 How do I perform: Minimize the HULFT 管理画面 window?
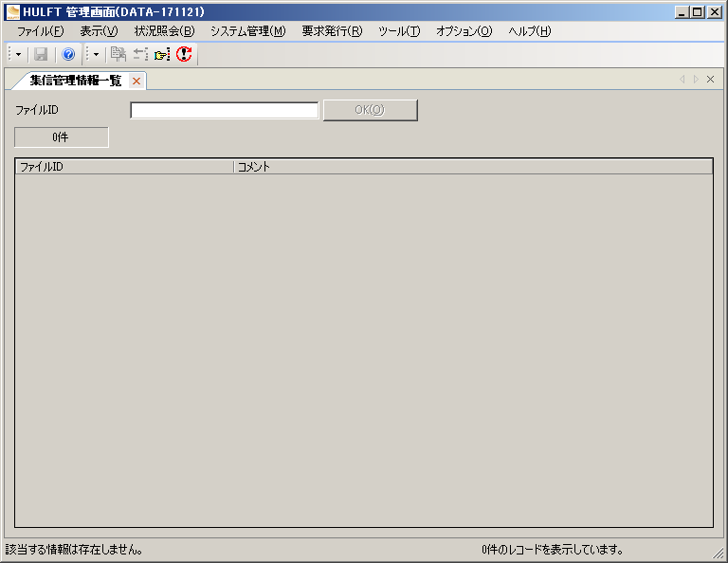pyautogui.click(x=682, y=12)
